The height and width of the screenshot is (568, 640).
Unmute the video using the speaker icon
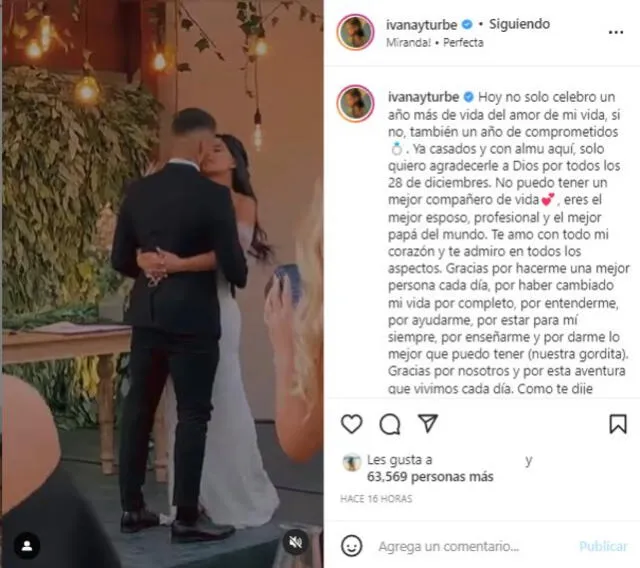tap(296, 542)
